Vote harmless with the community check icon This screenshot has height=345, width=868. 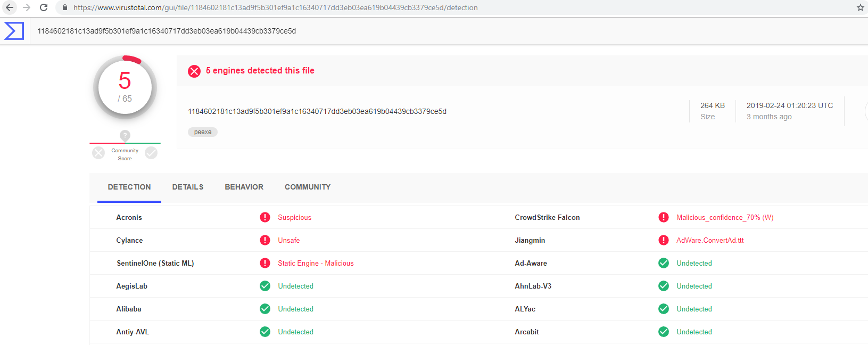click(151, 153)
